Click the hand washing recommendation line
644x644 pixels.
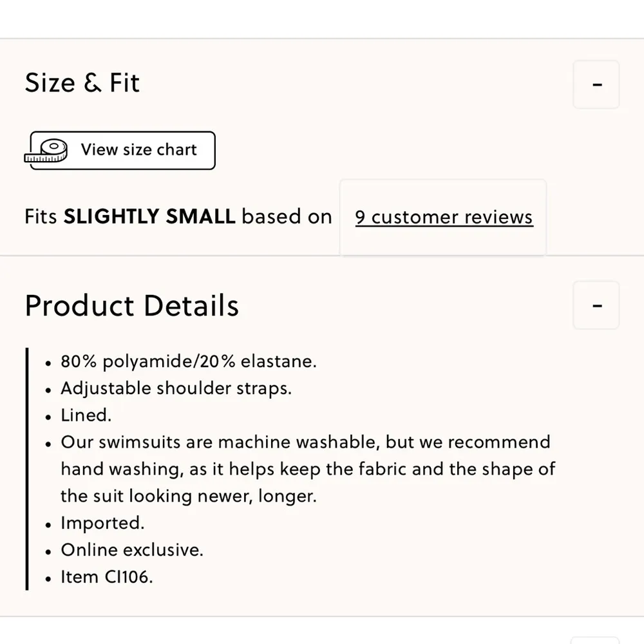[x=308, y=469]
